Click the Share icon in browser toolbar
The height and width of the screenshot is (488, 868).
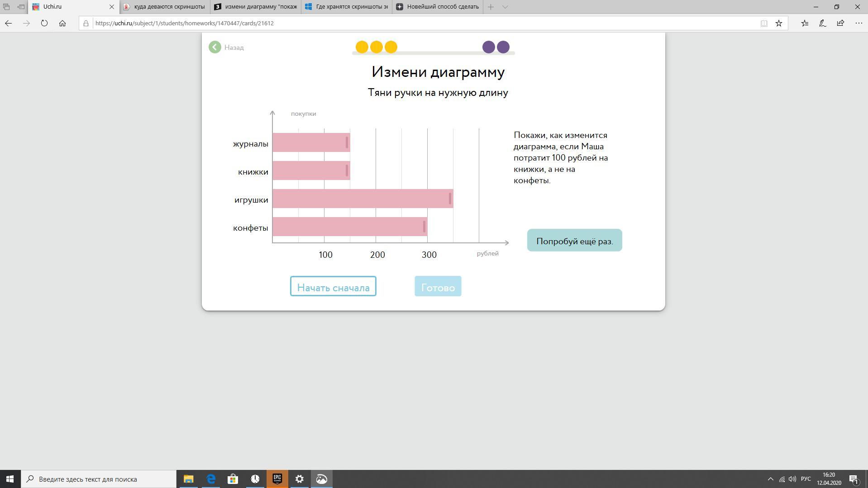click(840, 23)
